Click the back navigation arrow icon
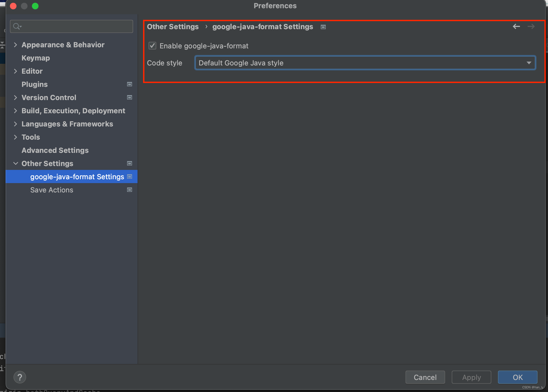548x392 pixels. 516,26
